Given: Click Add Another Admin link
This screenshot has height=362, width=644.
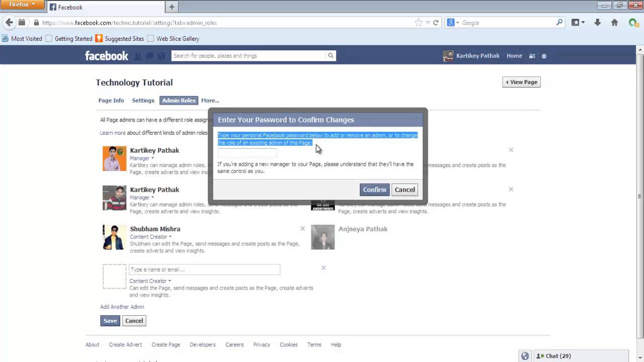Looking at the screenshot, I should coord(122,307).
